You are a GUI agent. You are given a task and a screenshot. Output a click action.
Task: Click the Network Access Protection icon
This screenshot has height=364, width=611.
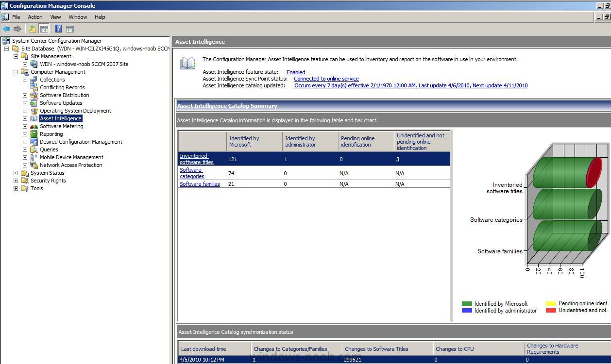click(x=34, y=165)
